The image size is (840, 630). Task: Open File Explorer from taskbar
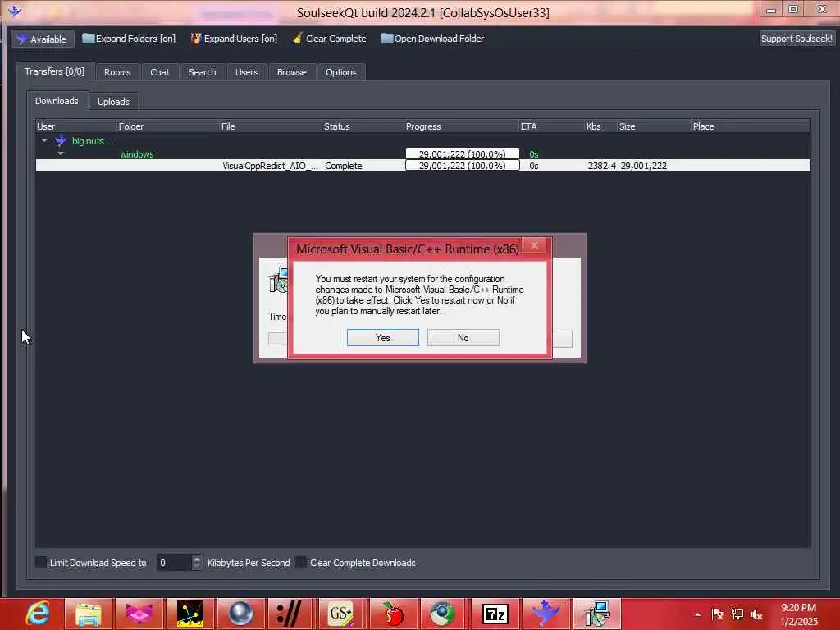[89, 614]
